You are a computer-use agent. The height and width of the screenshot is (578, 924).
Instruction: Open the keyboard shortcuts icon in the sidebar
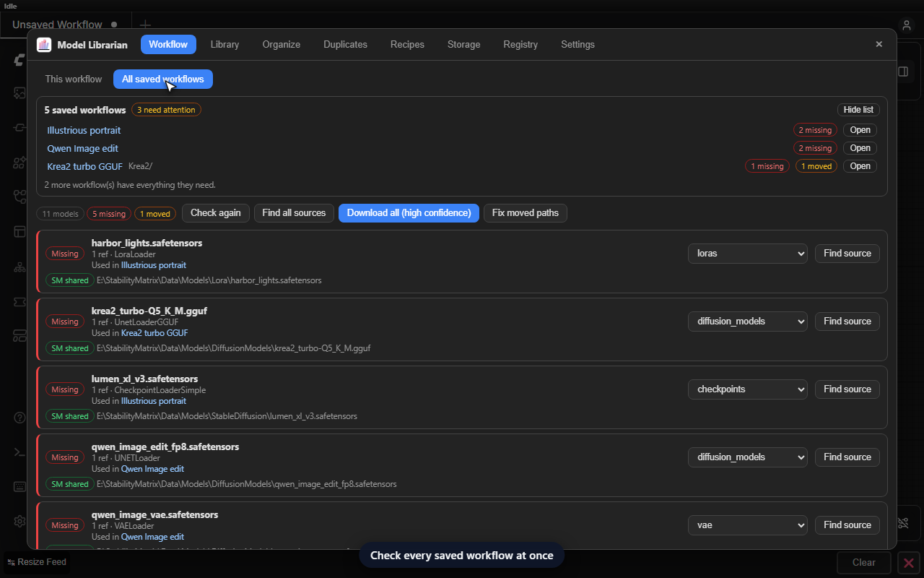coord(19,486)
